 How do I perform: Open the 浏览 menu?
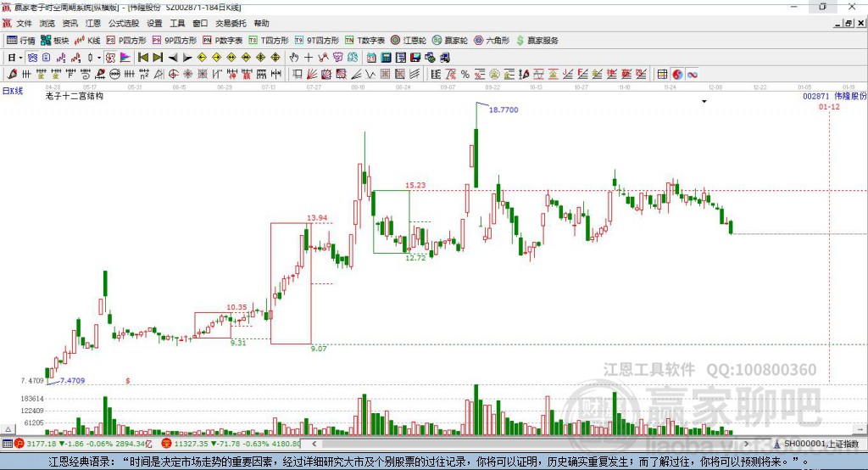(x=47, y=23)
